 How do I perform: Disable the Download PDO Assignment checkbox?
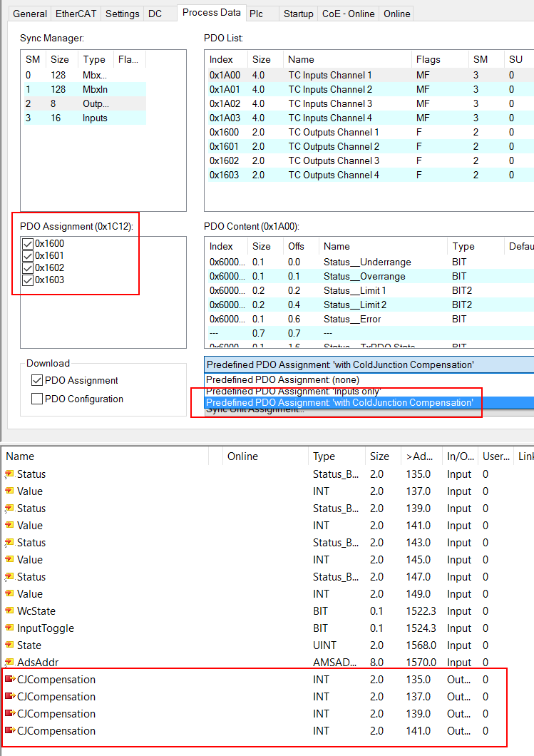pyautogui.click(x=36, y=380)
